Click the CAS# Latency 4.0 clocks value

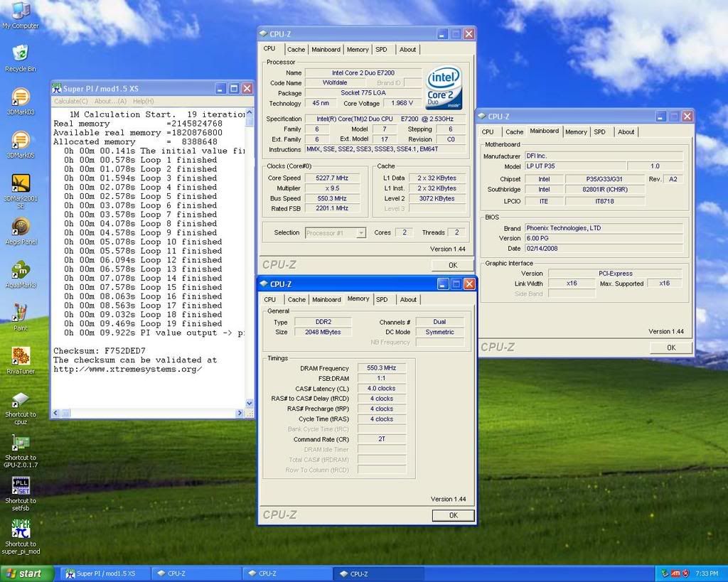(381, 389)
